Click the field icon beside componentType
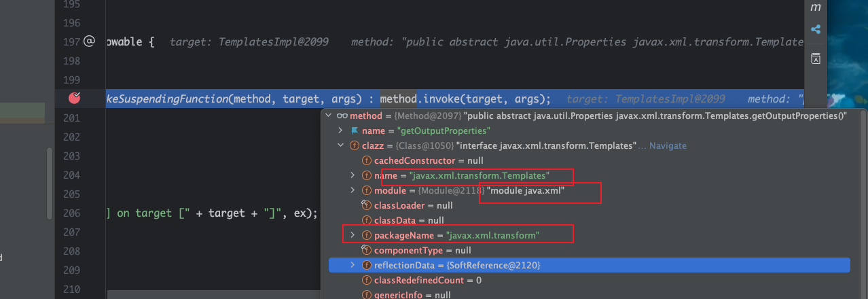This screenshot has width=868, height=299. [x=367, y=250]
